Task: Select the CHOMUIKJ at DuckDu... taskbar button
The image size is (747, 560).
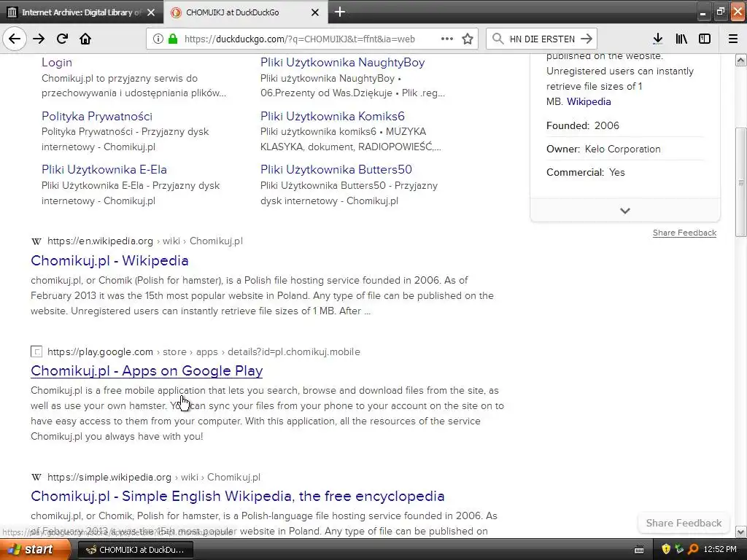Action: (x=135, y=550)
